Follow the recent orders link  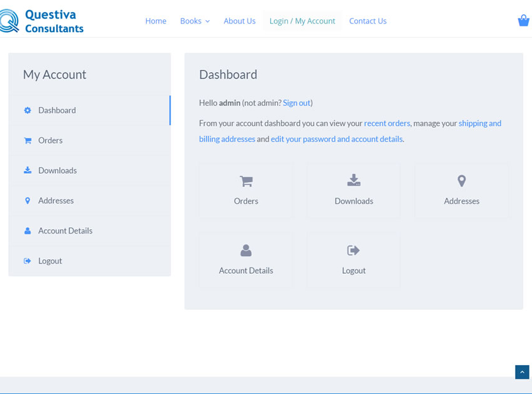(387, 123)
